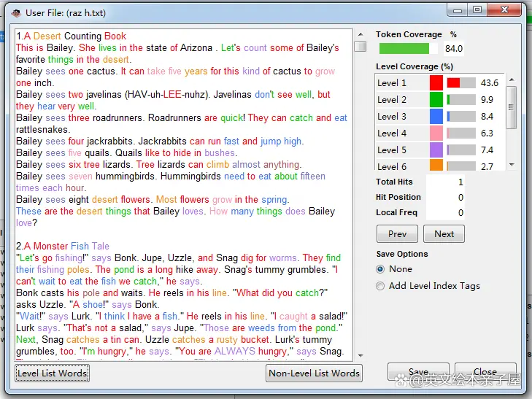
Task: Click the word 'Arizona' in the text
Action: coord(196,48)
